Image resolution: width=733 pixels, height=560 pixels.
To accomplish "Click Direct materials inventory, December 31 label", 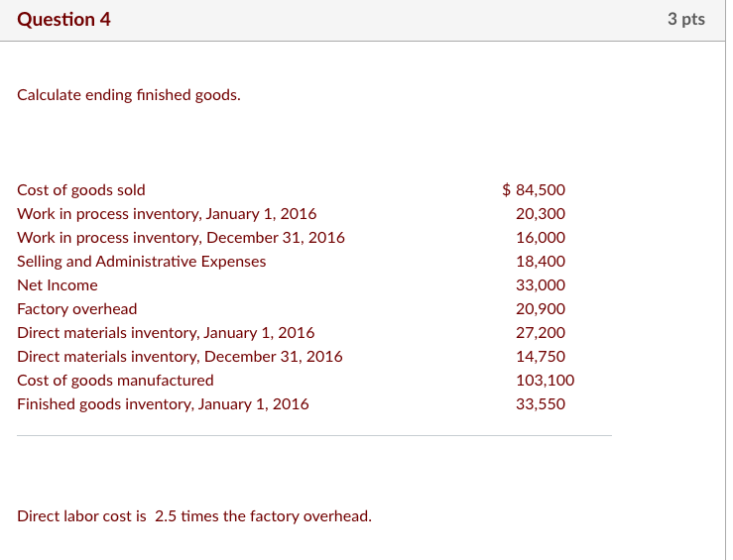I will 180,356.
